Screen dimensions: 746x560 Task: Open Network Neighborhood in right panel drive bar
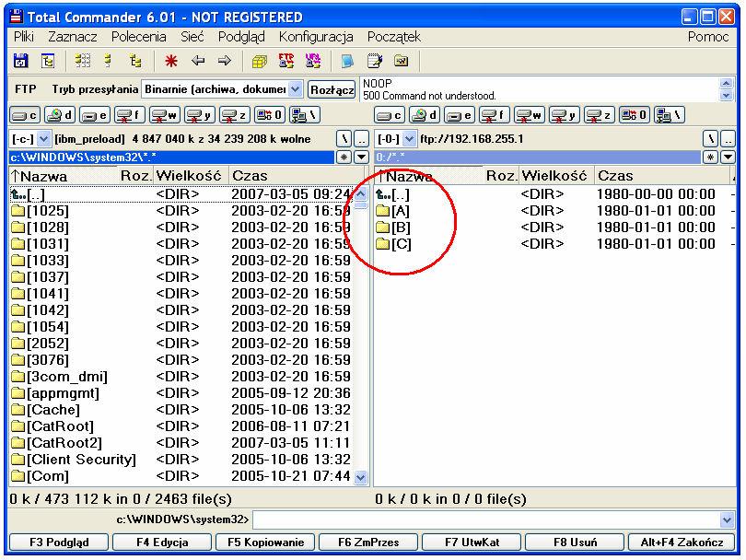[670, 115]
